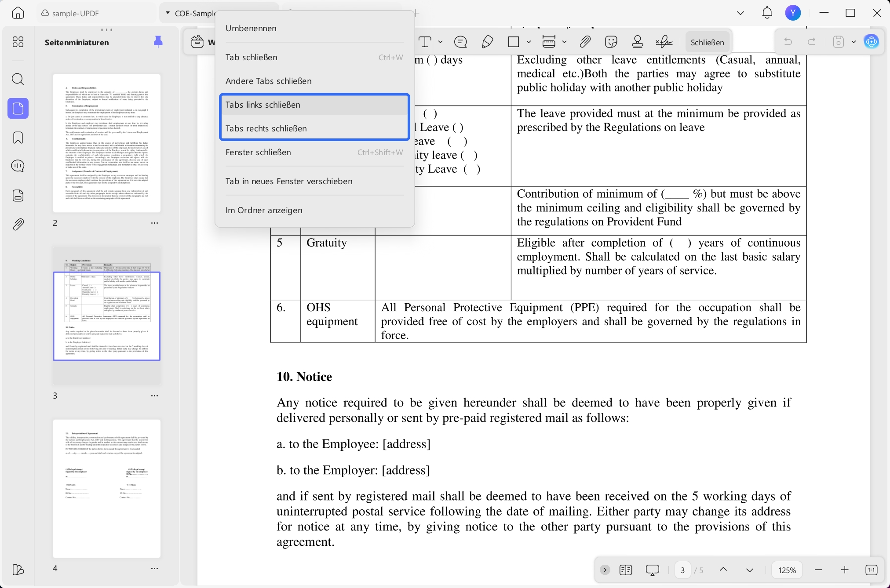
Task: Switch to the sample-UPDF tab
Action: [x=97, y=13]
